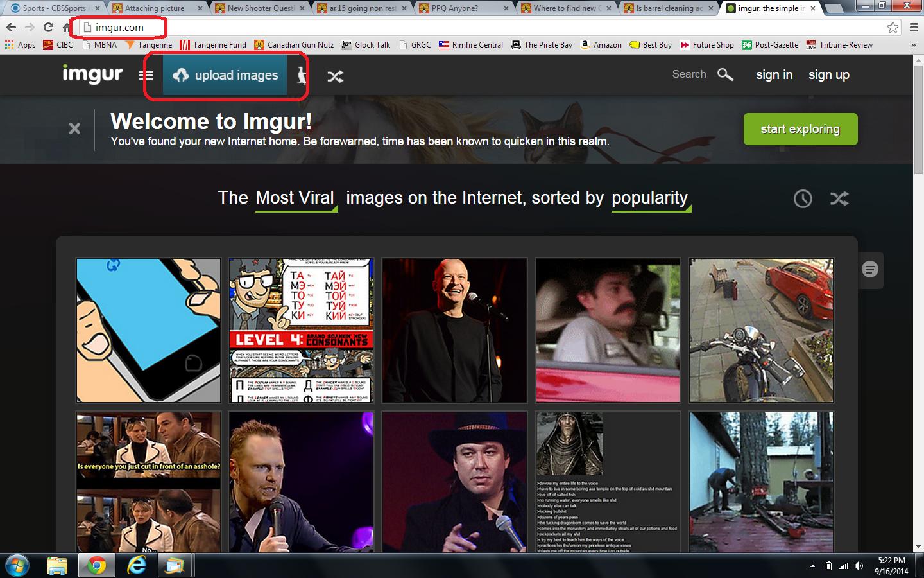
Task: Open the Skyrim greentext thumbnail
Action: 608,482
